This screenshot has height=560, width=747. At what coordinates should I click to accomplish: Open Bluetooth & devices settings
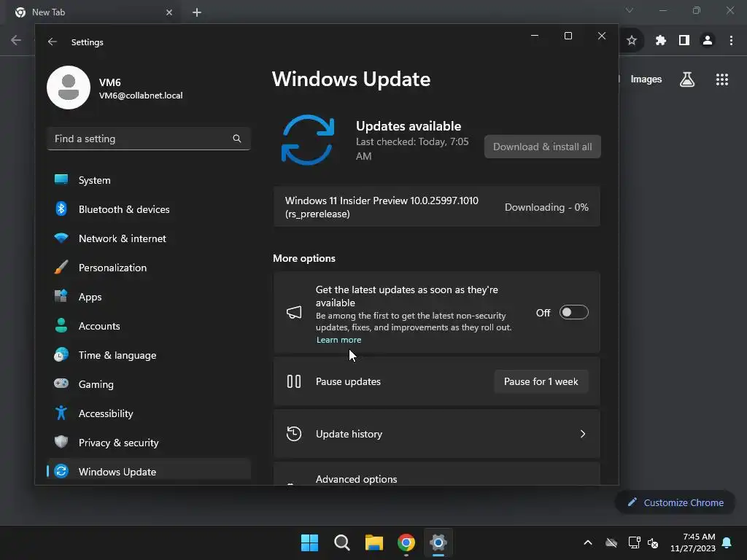[149, 209]
